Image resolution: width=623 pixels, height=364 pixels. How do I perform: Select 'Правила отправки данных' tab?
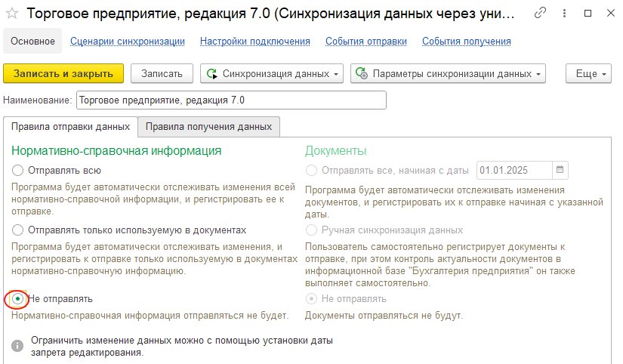[70, 127]
